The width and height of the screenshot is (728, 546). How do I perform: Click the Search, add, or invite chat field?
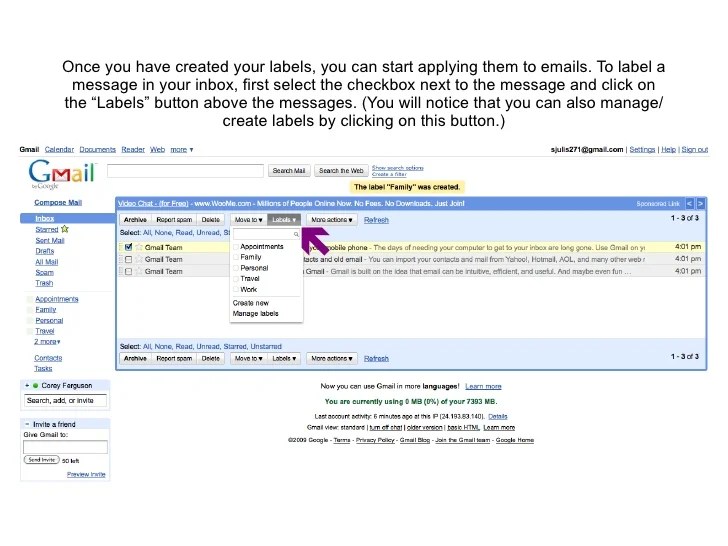[x=65, y=401]
